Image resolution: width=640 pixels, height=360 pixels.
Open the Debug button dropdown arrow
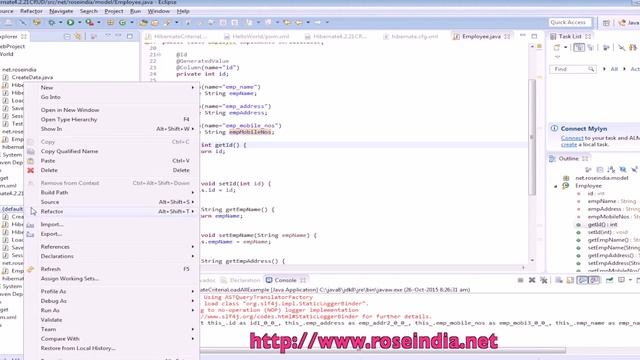[x=60, y=22]
